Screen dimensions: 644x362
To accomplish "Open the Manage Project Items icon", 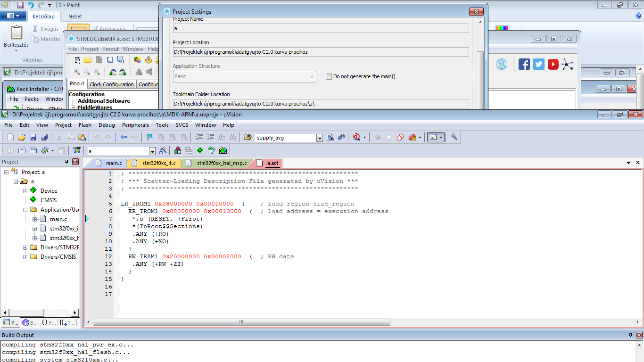I will (x=178, y=150).
